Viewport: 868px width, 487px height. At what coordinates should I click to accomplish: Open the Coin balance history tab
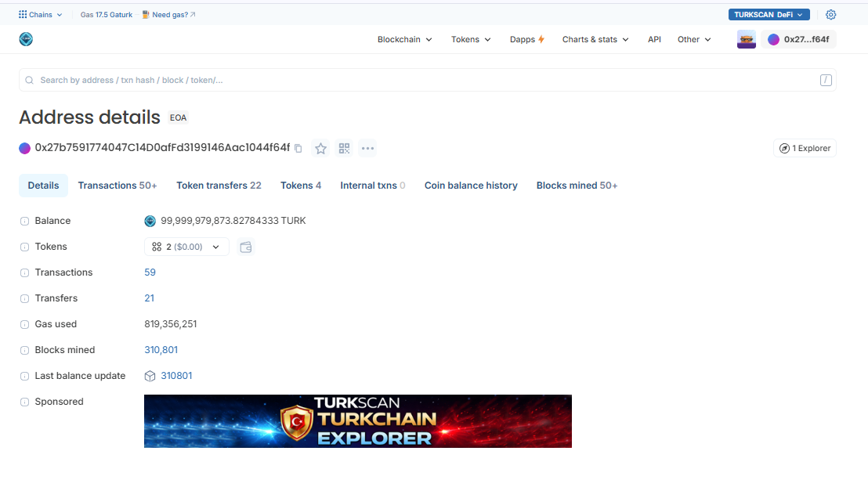coord(471,186)
